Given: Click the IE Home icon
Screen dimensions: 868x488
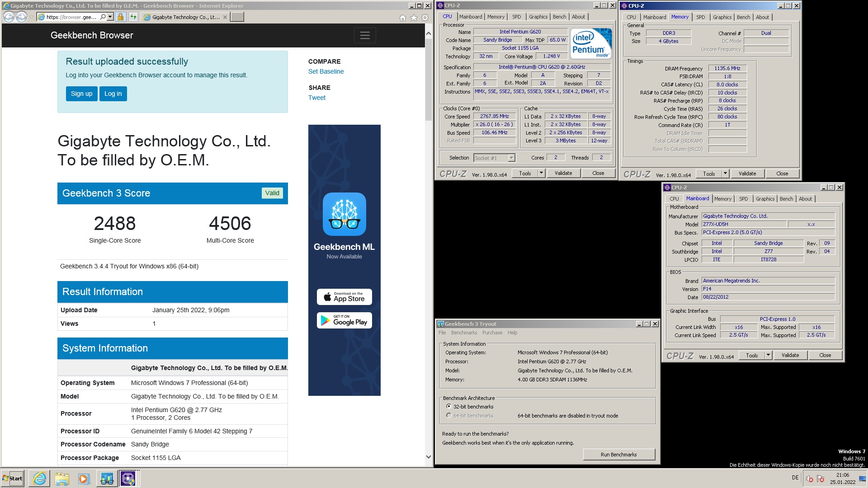Looking at the screenshot, I should pyautogui.click(x=403, y=18).
